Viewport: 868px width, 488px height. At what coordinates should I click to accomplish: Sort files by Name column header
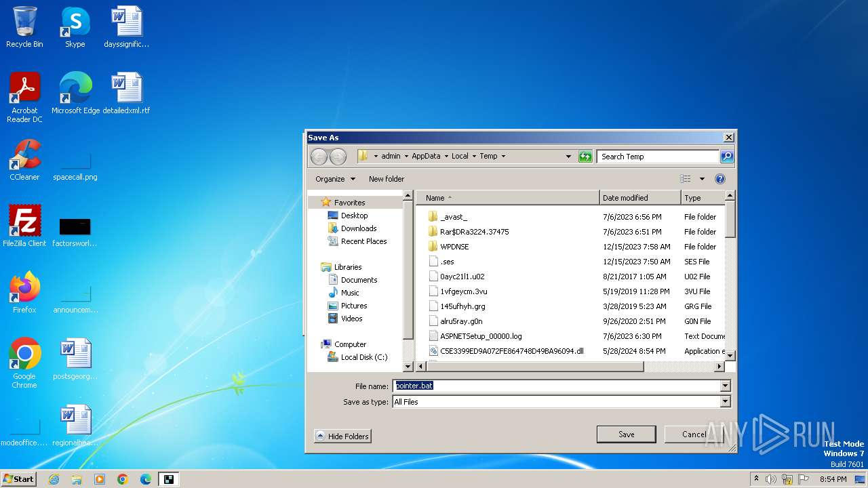(508, 198)
